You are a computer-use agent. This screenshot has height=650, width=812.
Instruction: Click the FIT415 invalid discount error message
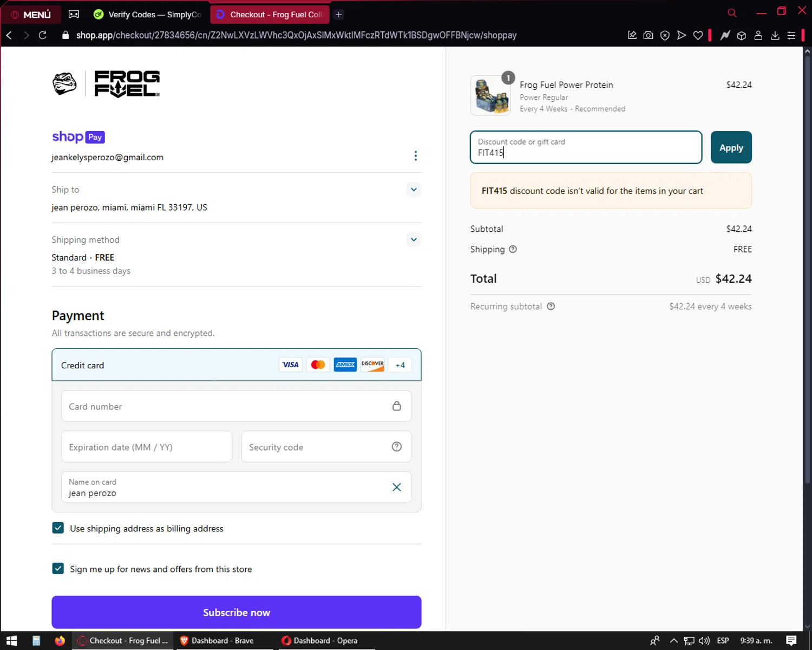[x=611, y=191]
